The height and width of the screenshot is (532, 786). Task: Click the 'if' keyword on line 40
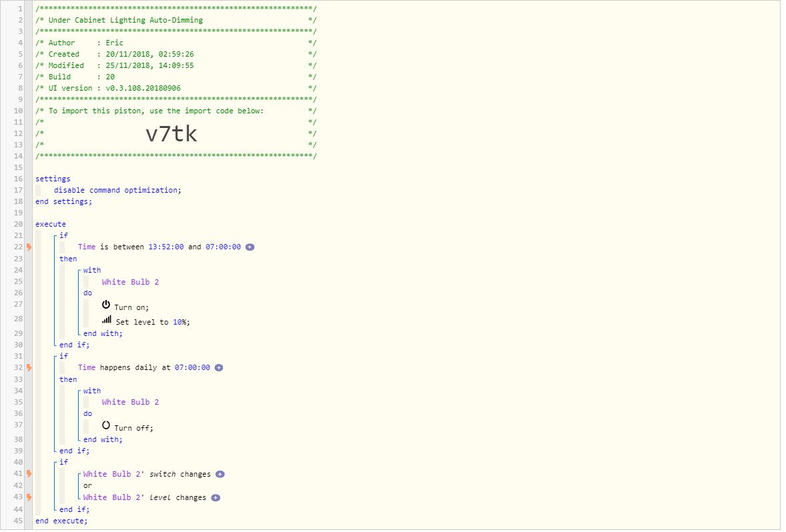click(63, 463)
